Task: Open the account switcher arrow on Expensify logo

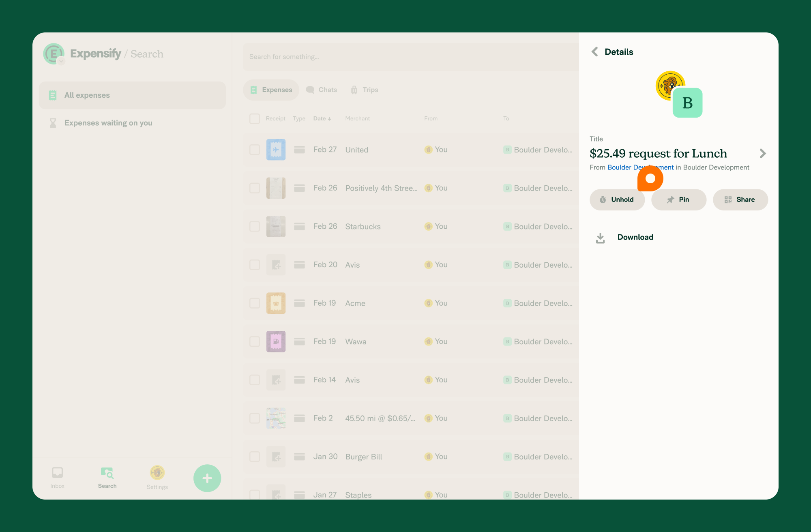Action: point(61,61)
